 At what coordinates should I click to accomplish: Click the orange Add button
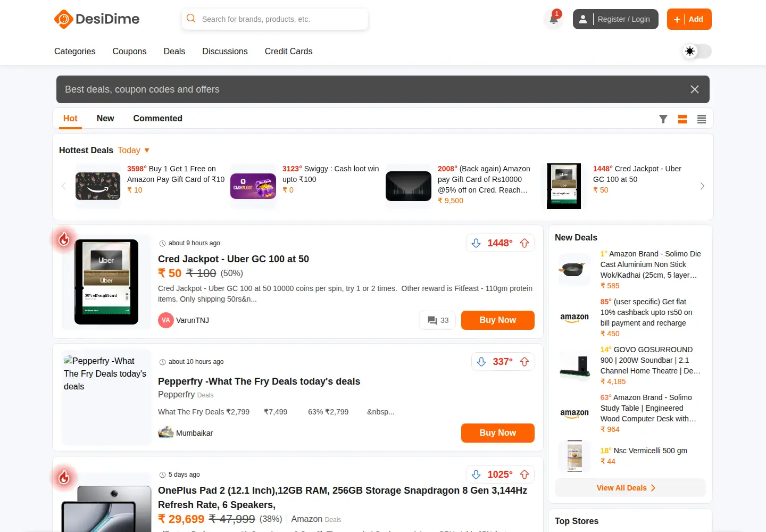[689, 19]
